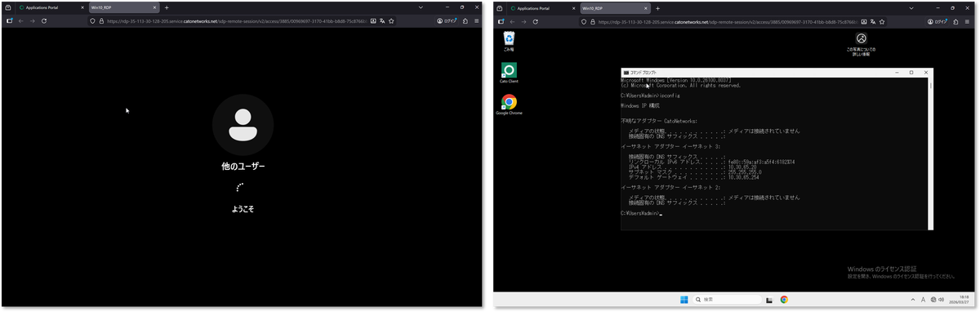Minimize the Command Prompt window
This screenshot has height=312, width=980.
coord(898,72)
